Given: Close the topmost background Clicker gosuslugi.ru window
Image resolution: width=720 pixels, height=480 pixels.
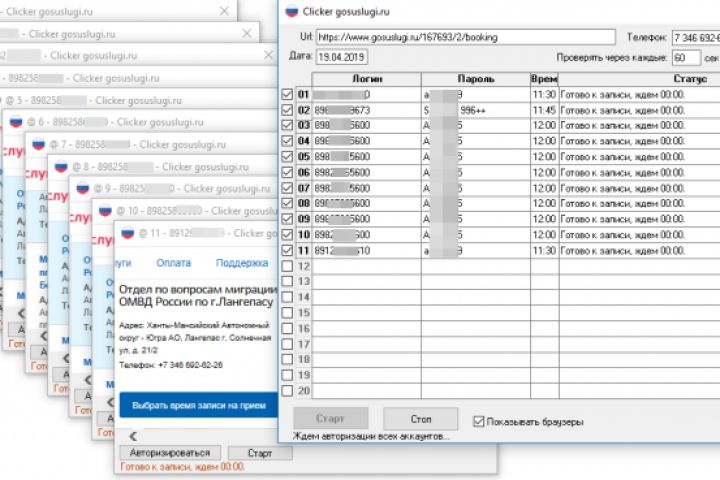Looking at the screenshot, I should point(224,11).
